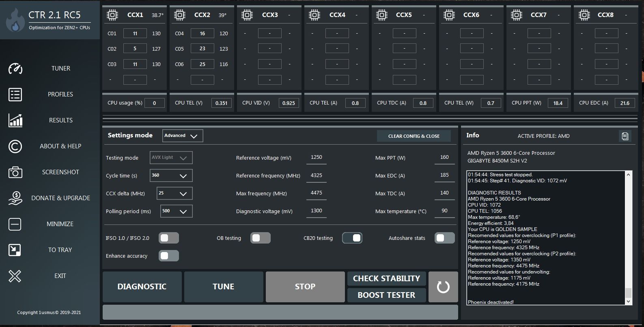
Task: Expand the Cycle time dropdown
Action: pos(171,175)
